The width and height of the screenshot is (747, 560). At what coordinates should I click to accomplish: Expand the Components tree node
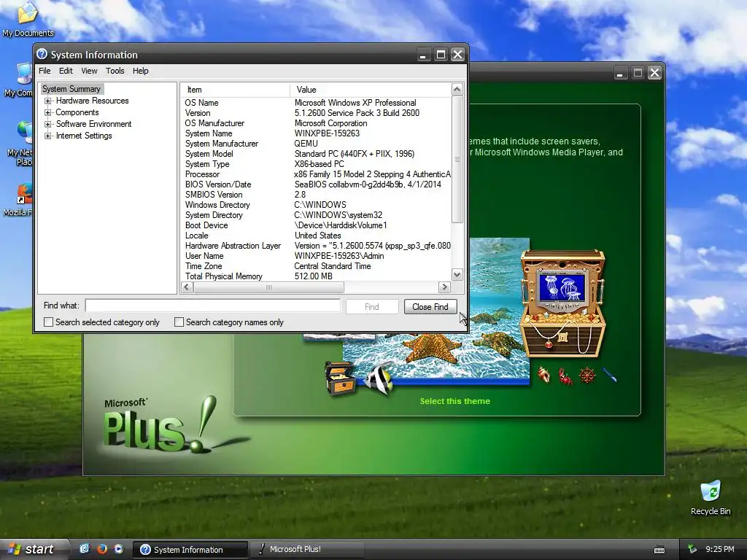tap(47, 113)
